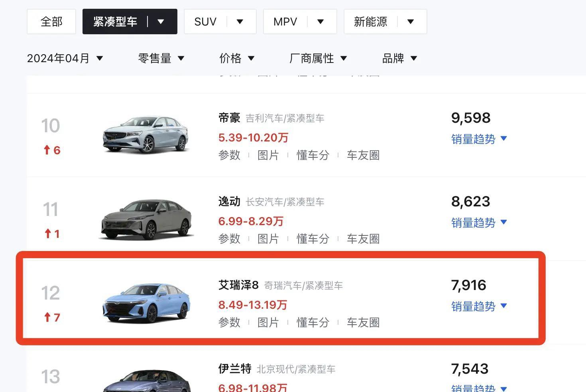Open the 新能源 category tab
This screenshot has height=392, width=586.
[371, 22]
